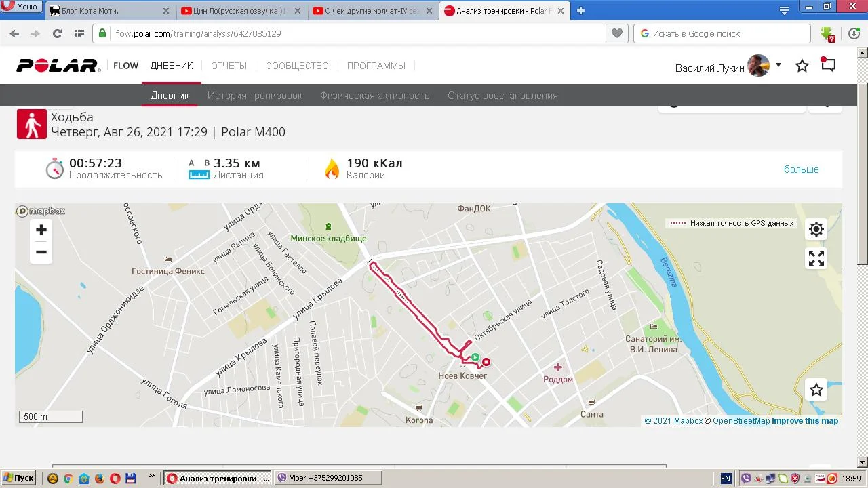Image resolution: width=868 pixels, height=488 pixels.
Task: Open the tab list menu icon
Action: pos(784,10)
